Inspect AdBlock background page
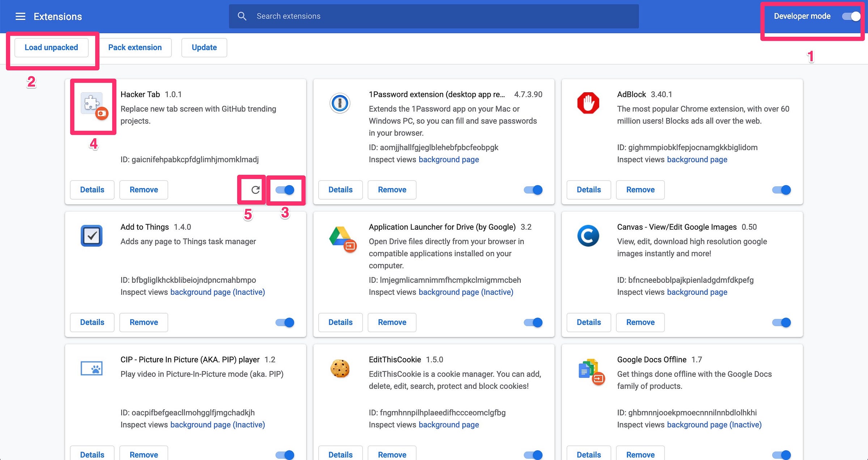 click(x=697, y=160)
